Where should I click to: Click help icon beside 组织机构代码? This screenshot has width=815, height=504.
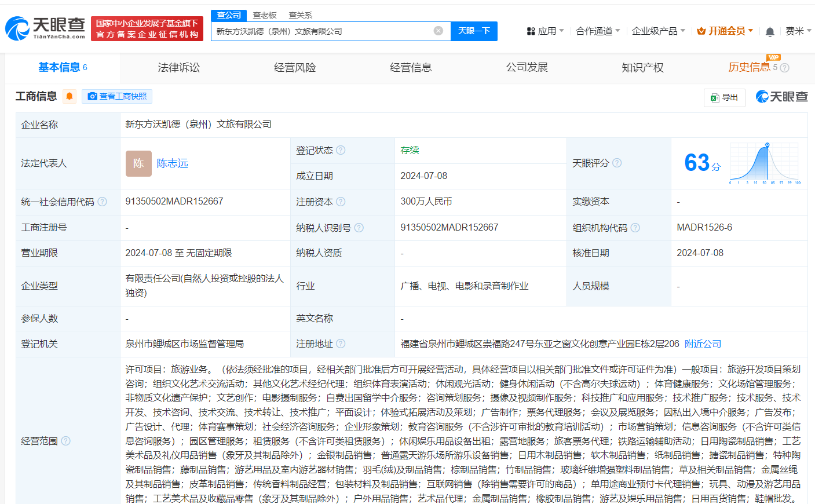click(635, 228)
